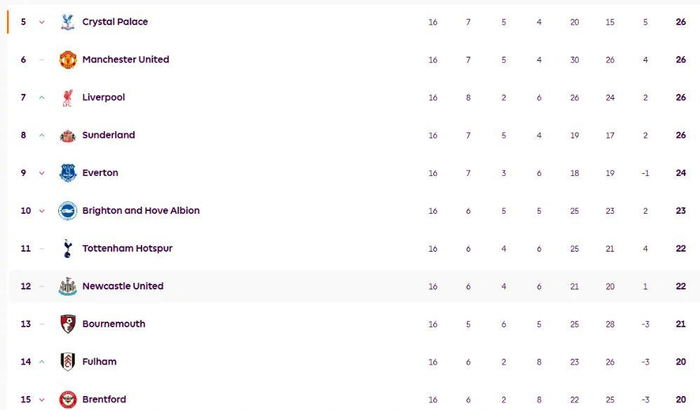Click the Sunderland club crest

point(67,135)
